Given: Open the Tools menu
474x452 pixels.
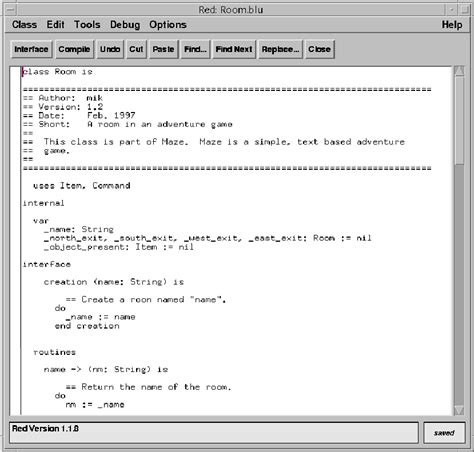Looking at the screenshot, I should point(87,25).
